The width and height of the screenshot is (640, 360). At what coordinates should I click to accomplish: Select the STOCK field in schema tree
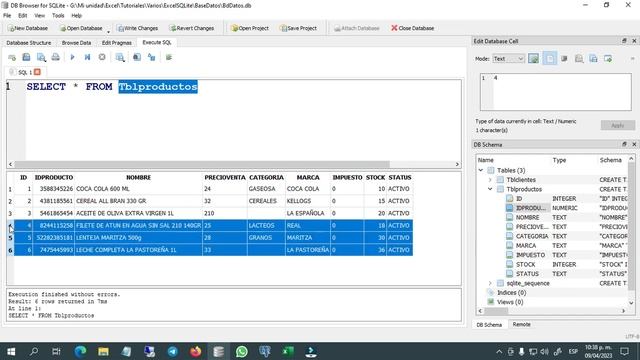point(525,264)
